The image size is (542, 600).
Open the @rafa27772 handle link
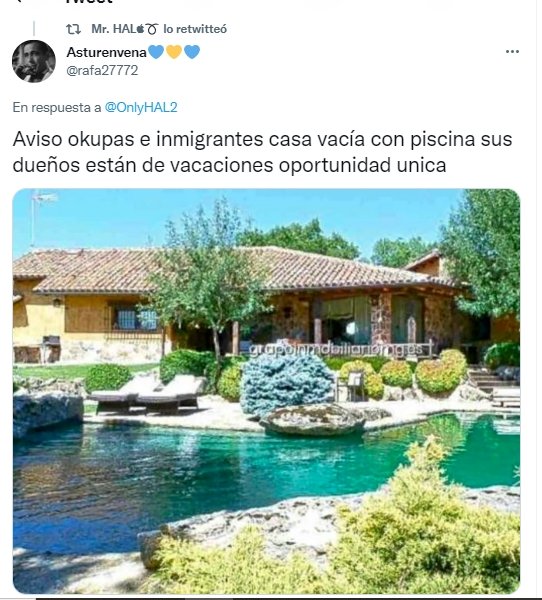102,70
